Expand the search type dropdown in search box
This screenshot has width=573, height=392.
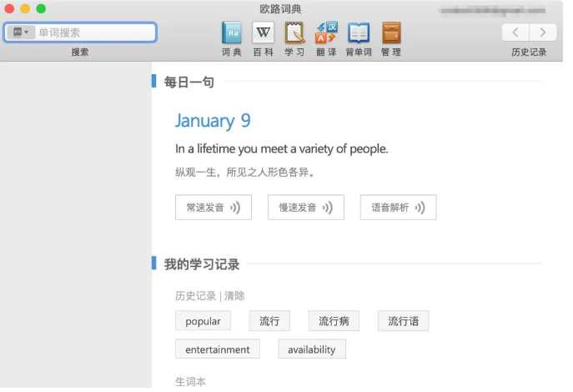(x=21, y=33)
